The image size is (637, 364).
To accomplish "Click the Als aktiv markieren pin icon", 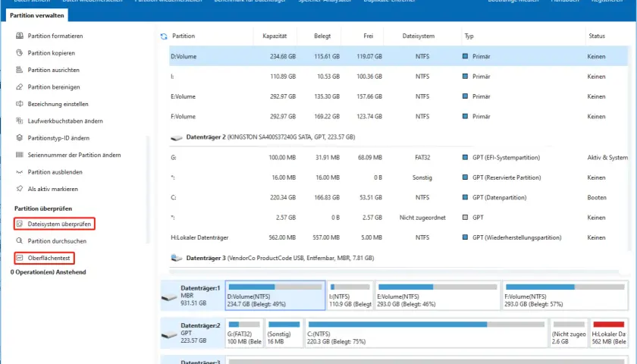I will [20, 189].
